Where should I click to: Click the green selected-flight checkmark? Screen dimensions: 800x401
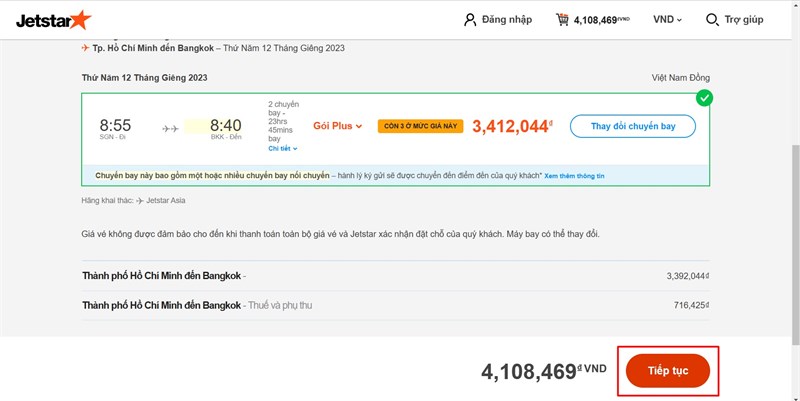(705, 98)
